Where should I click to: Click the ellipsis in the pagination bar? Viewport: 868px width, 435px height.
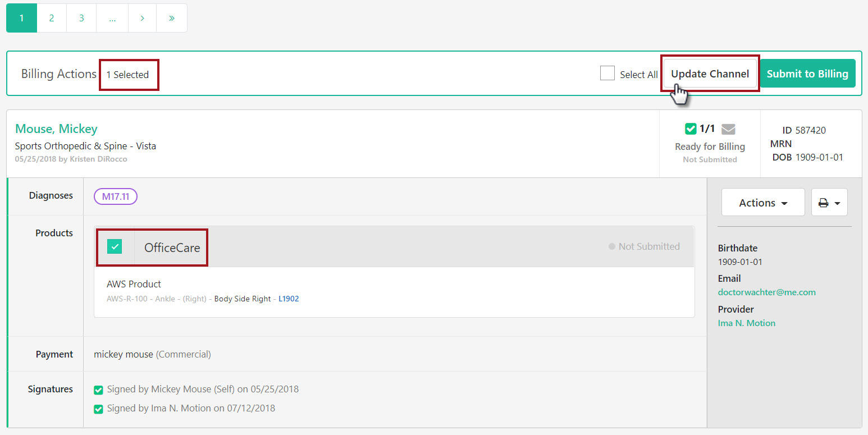tap(112, 17)
